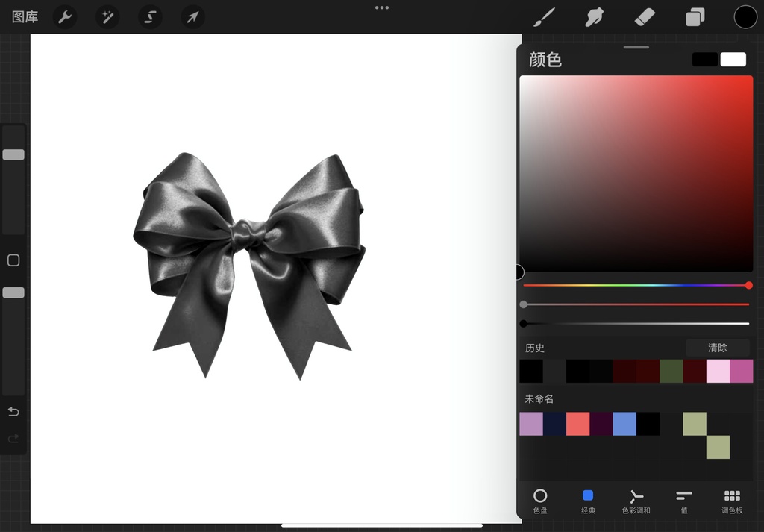Viewport: 764px width, 532px height.
Task: Open the Actions wrench menu
Action: coord(64,16)
